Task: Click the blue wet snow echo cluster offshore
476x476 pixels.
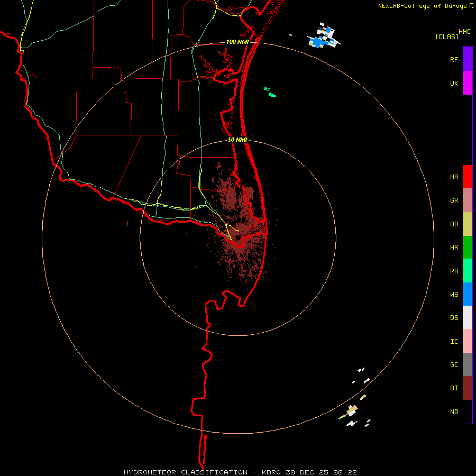Action: [324, 36]
